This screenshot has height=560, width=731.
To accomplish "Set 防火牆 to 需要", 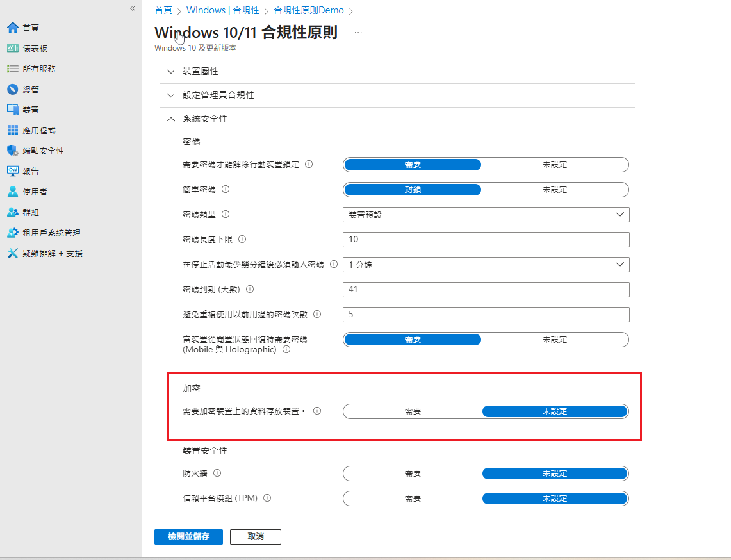I will coord(412,473).
